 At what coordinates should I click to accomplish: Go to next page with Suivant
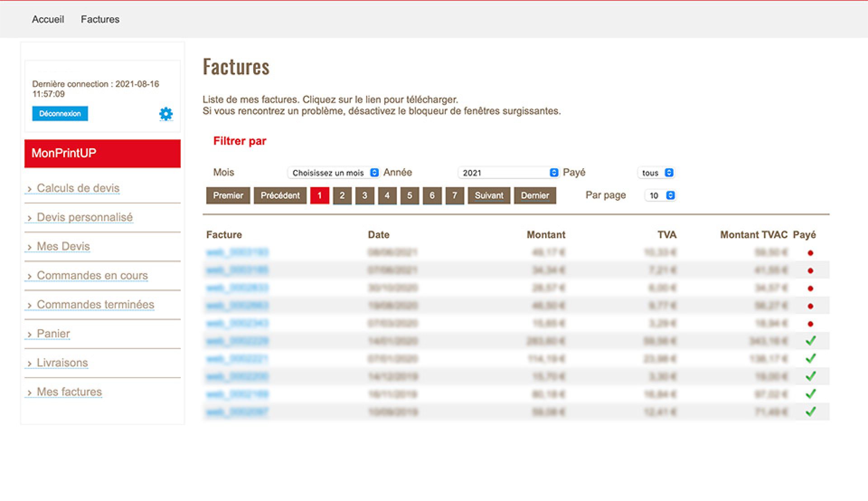click(489, 195)
